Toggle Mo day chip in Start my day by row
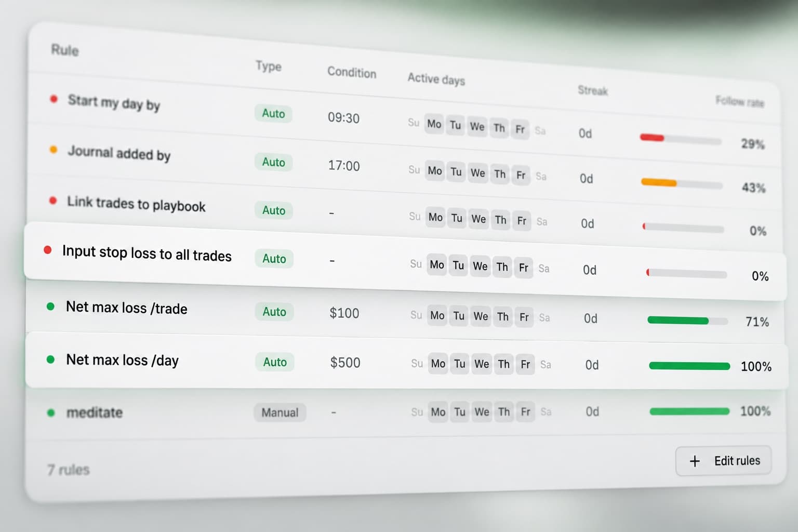 point(434,124)
